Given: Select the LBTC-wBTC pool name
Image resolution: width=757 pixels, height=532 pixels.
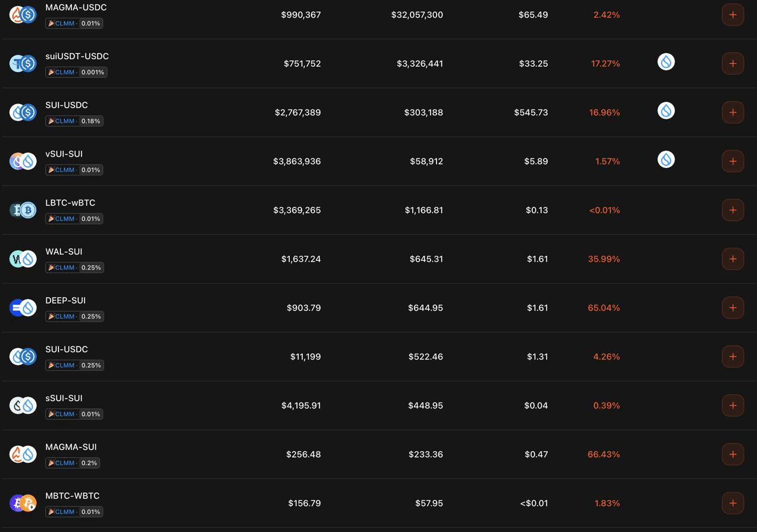Looking at the screenshot, I should [x=70, y=203].
